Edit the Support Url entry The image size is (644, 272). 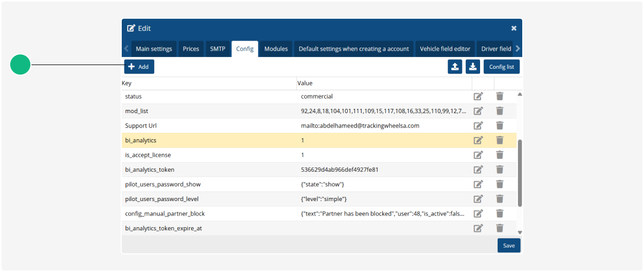(x=478, y=126)
